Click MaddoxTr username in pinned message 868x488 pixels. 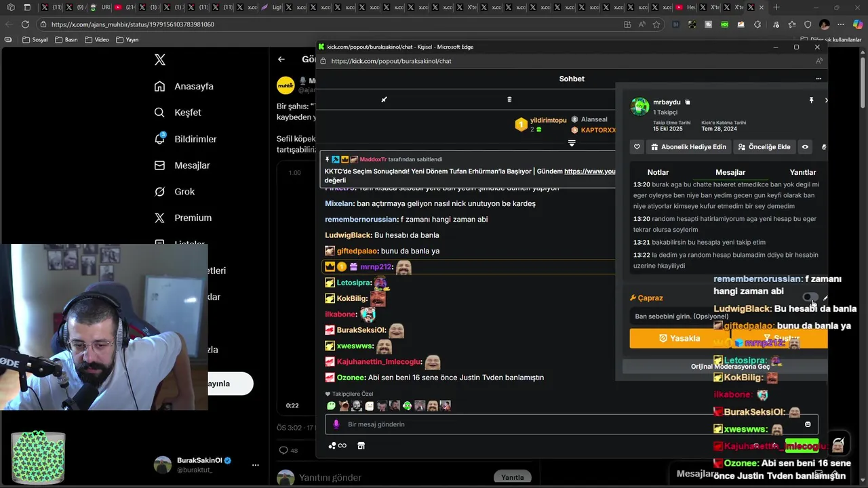pos(373,159)
